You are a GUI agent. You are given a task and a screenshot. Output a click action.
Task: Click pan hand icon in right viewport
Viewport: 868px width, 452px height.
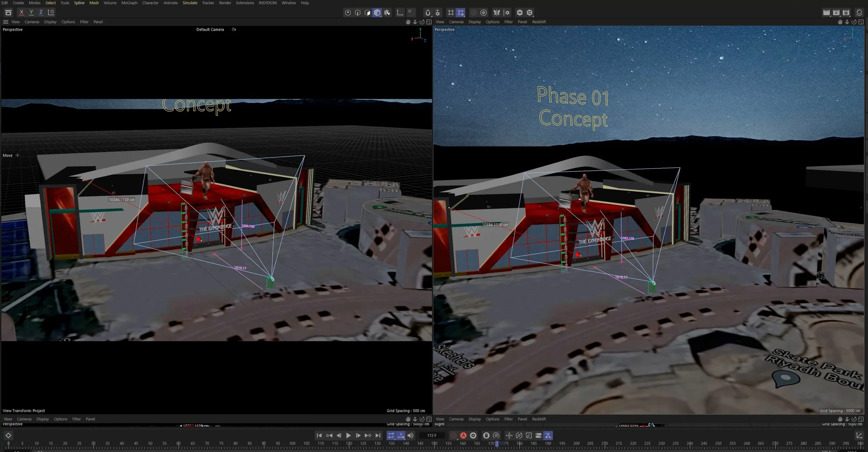(840, 22)
